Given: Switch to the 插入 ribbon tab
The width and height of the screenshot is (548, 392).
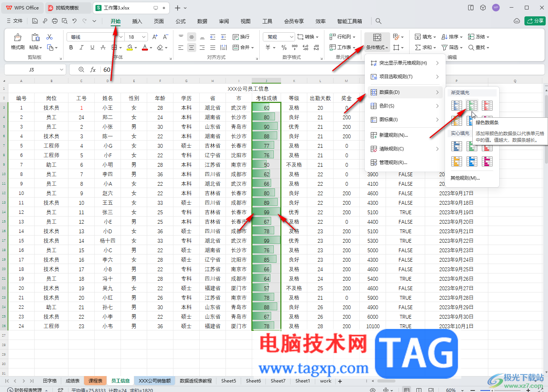Looking at the screenshot, I should (137, 21).
